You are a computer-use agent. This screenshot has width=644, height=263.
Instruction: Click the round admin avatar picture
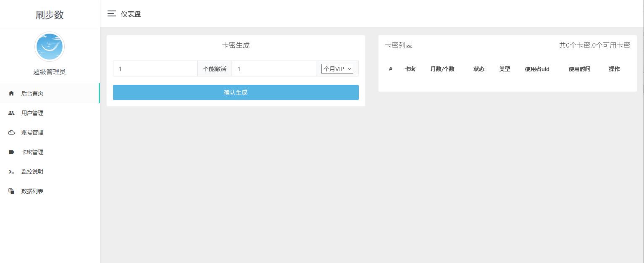pyautogui.click(x=50, y=47)
